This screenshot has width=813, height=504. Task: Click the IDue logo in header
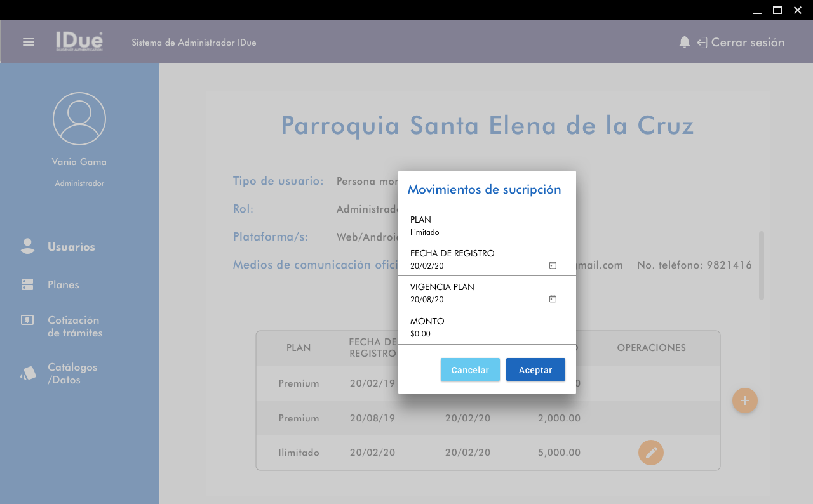[79, 41]
